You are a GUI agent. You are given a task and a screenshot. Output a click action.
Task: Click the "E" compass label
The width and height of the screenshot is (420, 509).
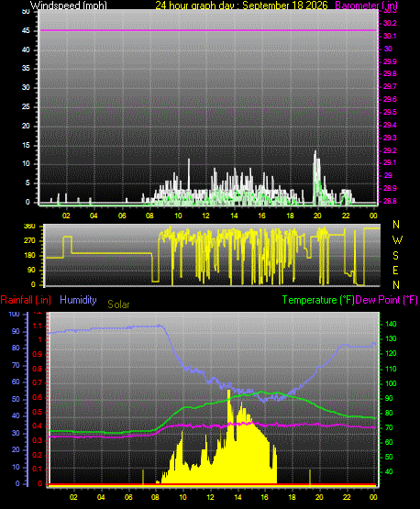pos(395,270)
